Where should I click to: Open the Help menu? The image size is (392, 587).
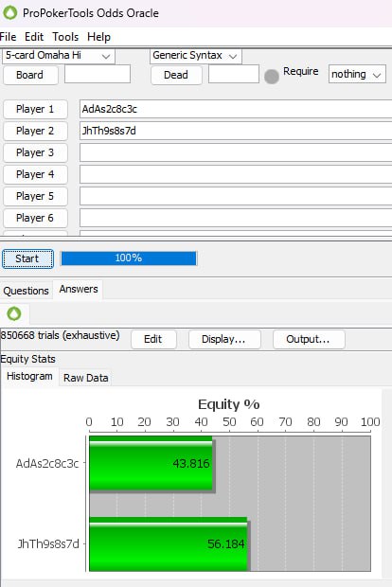click(98, 37)
